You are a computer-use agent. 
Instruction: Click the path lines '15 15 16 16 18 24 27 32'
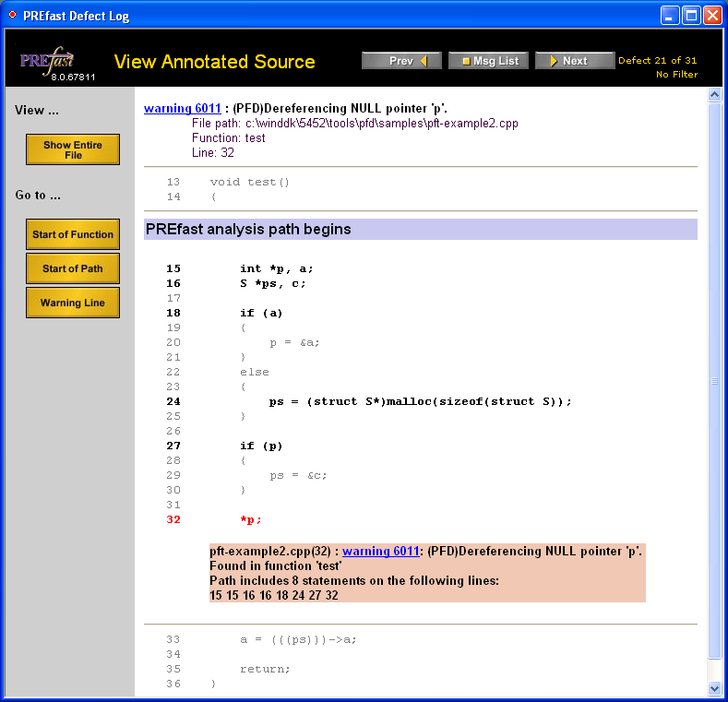tap(274, 595)
